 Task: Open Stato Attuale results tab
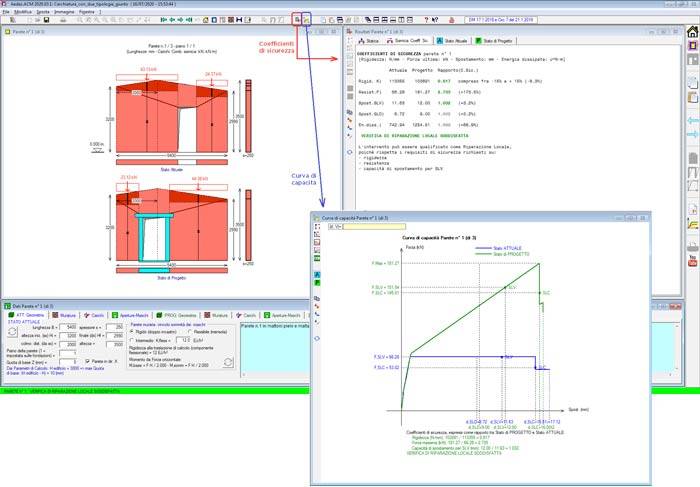point(452,41)
